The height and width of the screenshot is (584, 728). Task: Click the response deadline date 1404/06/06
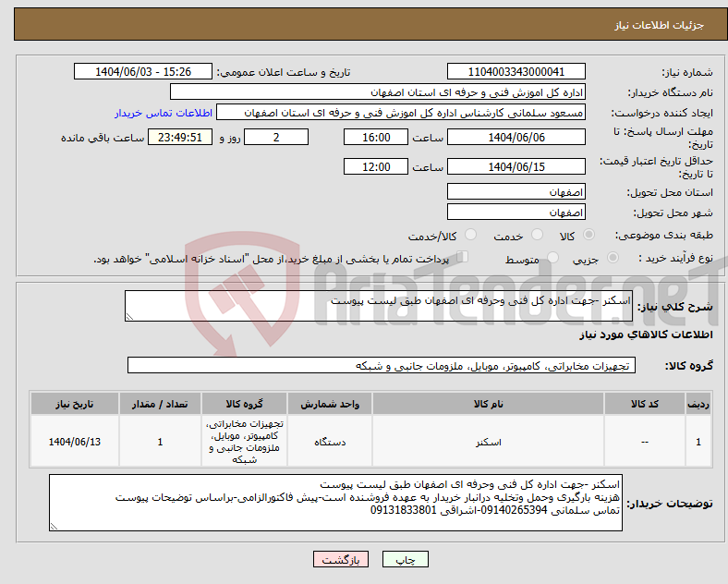click(516, 138)
